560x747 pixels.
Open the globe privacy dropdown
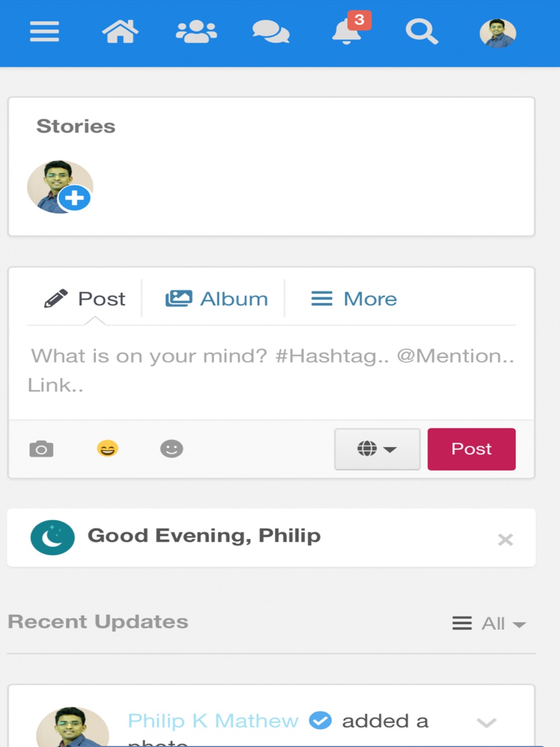377,449
